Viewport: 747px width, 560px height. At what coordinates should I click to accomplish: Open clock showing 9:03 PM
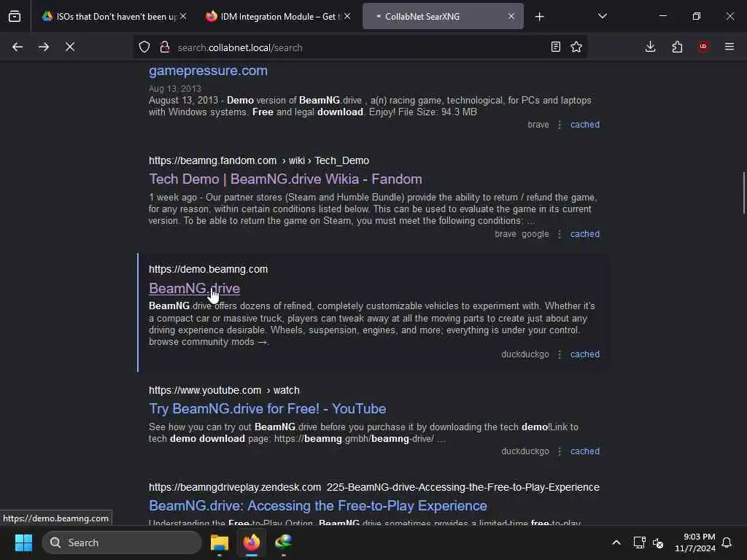click(x=695, y=542)
